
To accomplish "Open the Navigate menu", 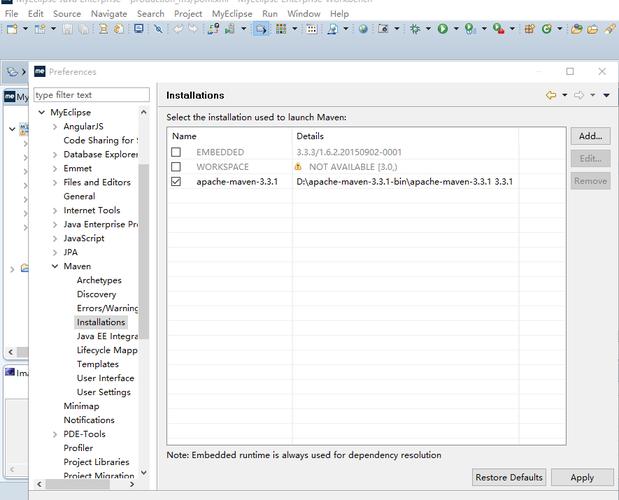I will (109, 14).
